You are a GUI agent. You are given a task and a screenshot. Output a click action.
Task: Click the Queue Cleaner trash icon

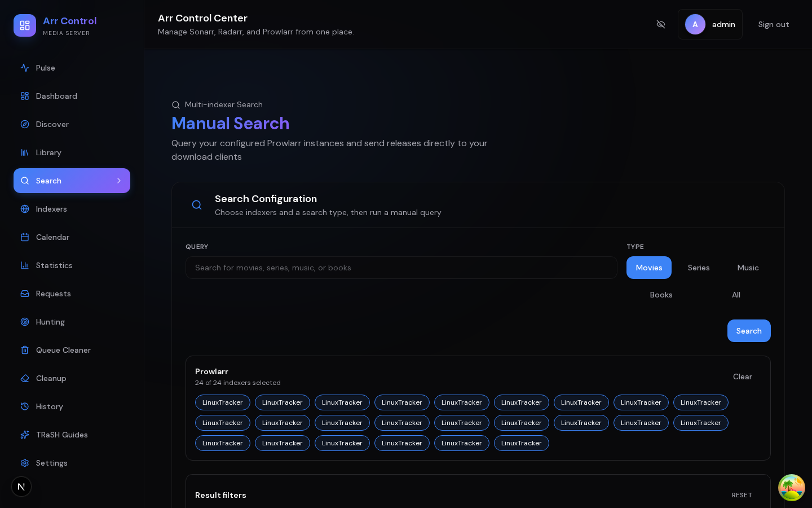pos(25,350)
